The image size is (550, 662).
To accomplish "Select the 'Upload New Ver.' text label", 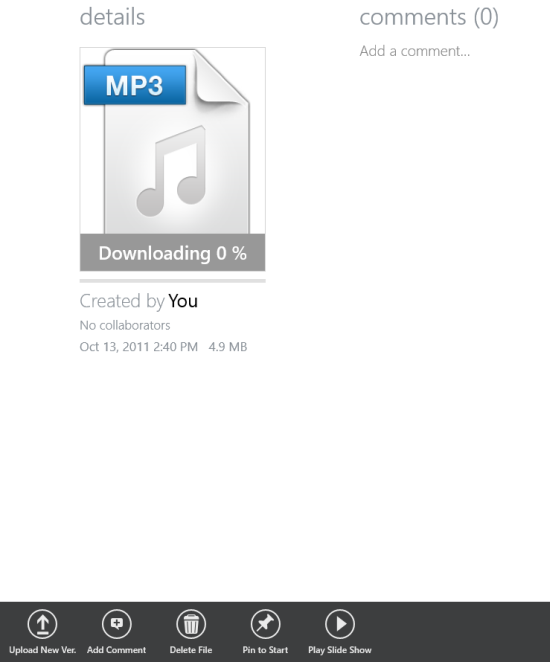I will (42, 650).
